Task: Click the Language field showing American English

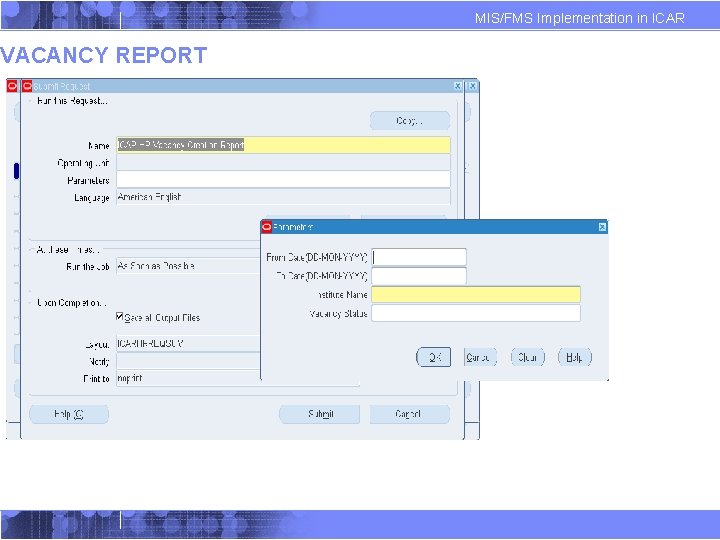Action: click(283, 197)
